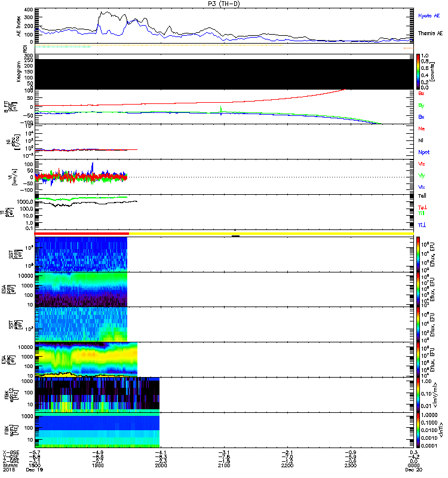Select the Kyoto AE legend label

pos(429,16)
